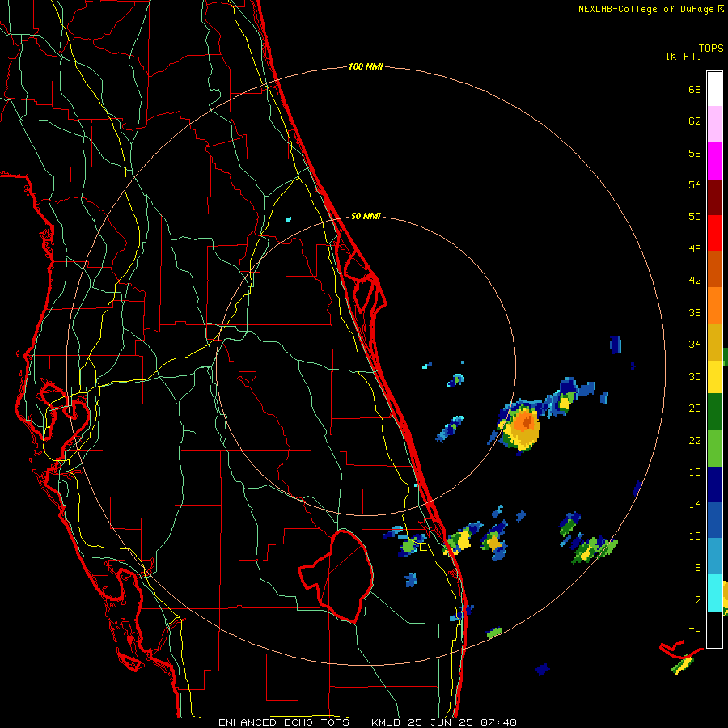Select the gold 34 kft legend swatch
The image size is (728, 728).
coord(714,342)
